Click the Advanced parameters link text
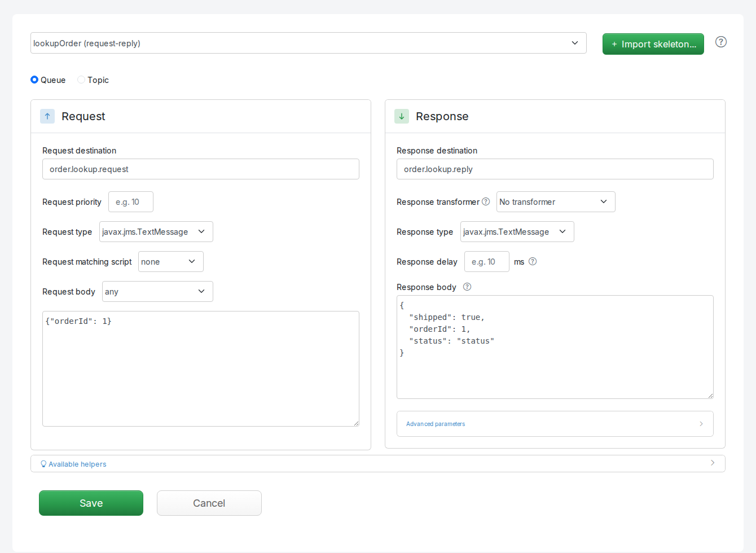The width and height of the screenshot is (756, 553). 436,424
